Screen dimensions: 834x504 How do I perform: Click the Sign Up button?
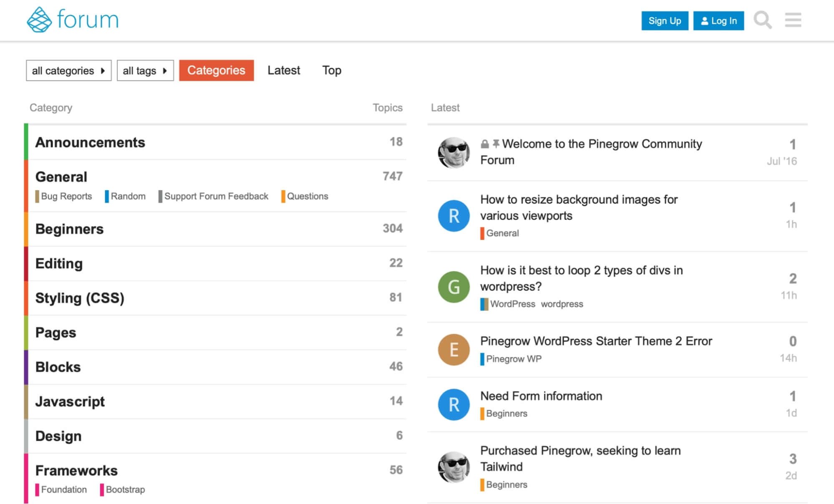pyautogui.click(x=665, y=21)
